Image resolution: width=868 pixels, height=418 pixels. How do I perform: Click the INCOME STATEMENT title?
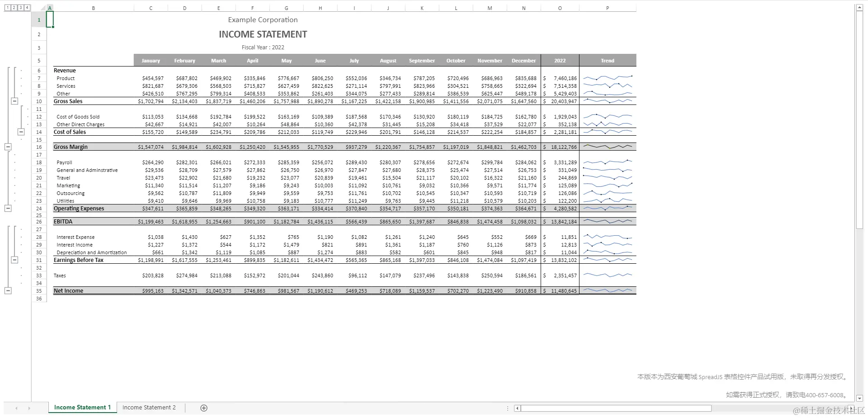coord(263,34)
